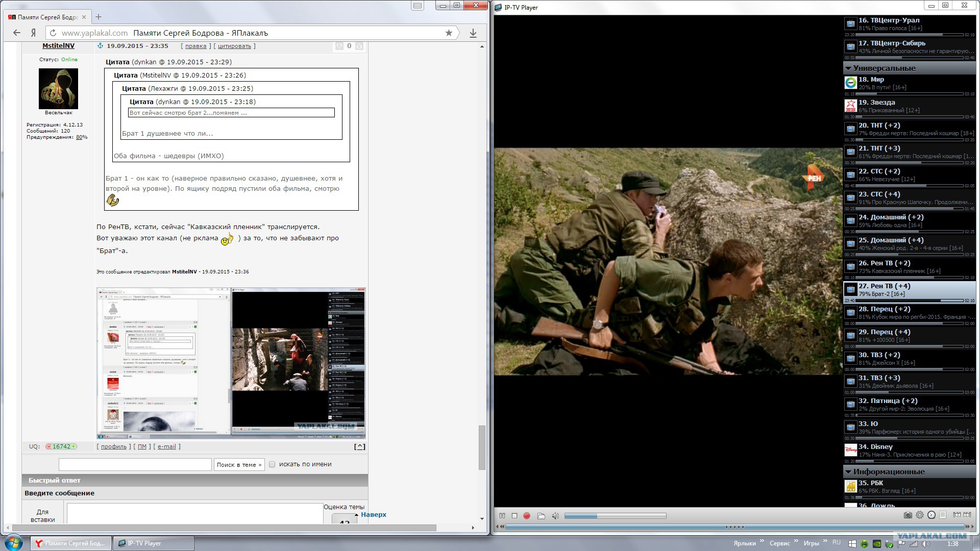Open the ПМ private message link
Viewport: 980px width, 551px height.
point(142,446)
